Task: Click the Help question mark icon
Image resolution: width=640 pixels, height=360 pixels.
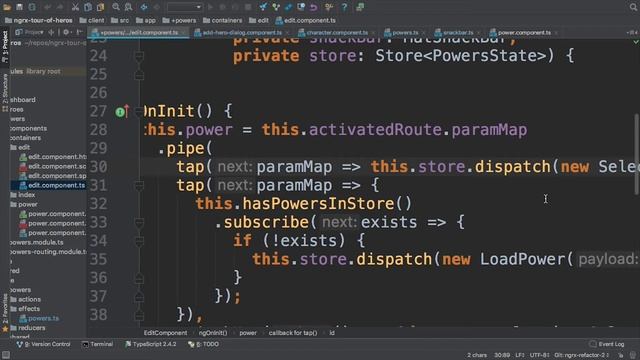Action: coord(344,7)
